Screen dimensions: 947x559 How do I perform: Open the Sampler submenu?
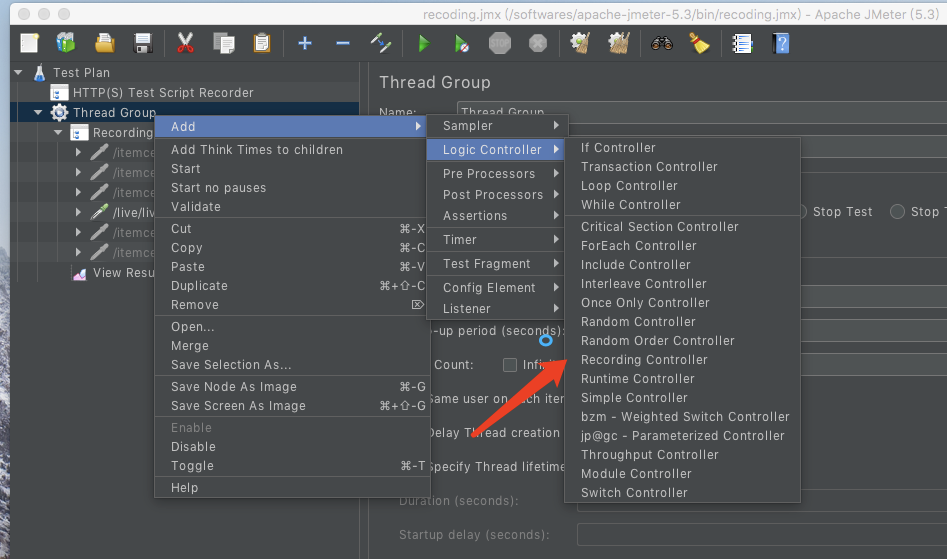coord(497,126)
